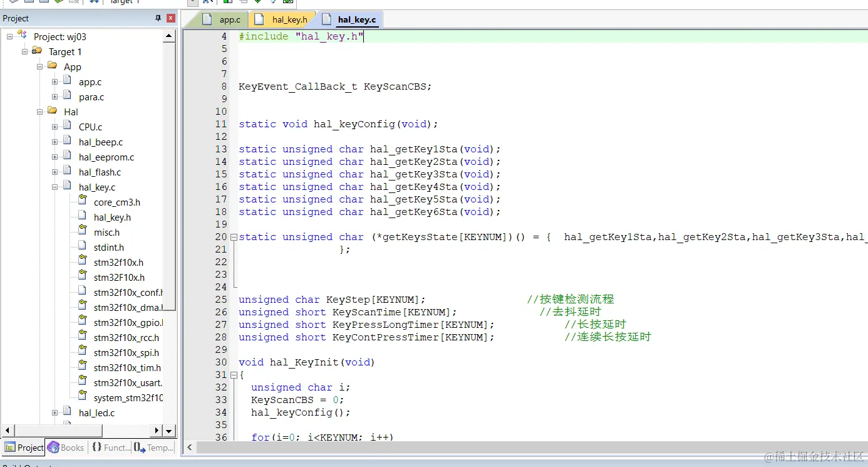Select stm32f10x_dma.h in the project tree
Viewport: 868px width, 467px height.
(x=128, y=307)
